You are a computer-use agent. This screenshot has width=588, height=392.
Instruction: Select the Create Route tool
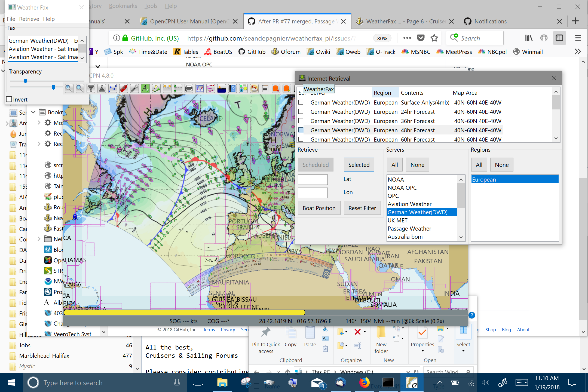tap(113, 88)
